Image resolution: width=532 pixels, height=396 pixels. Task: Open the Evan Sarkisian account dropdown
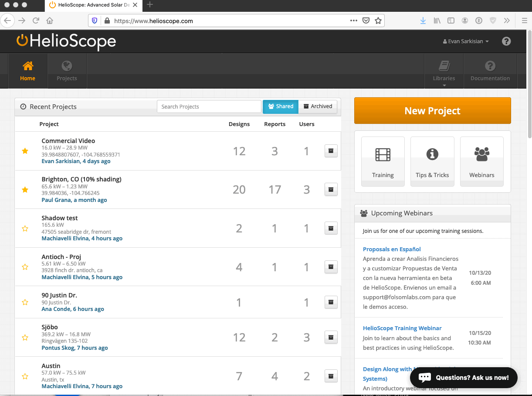tap(465, 41)
